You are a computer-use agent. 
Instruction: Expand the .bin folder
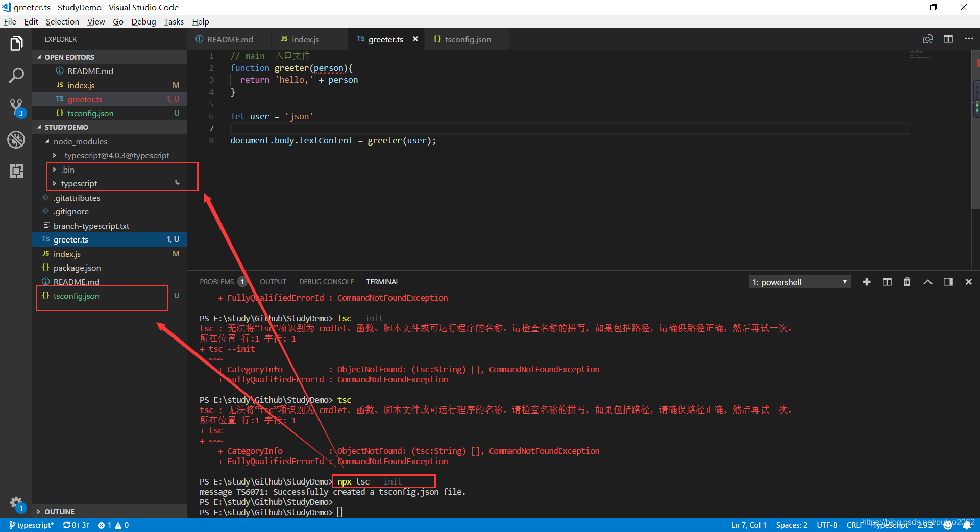(x=110, y=170)
